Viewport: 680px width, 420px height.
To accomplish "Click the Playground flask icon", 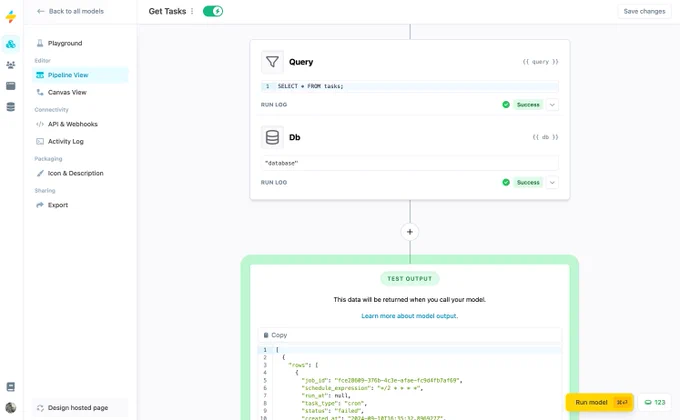I will 40,43.
